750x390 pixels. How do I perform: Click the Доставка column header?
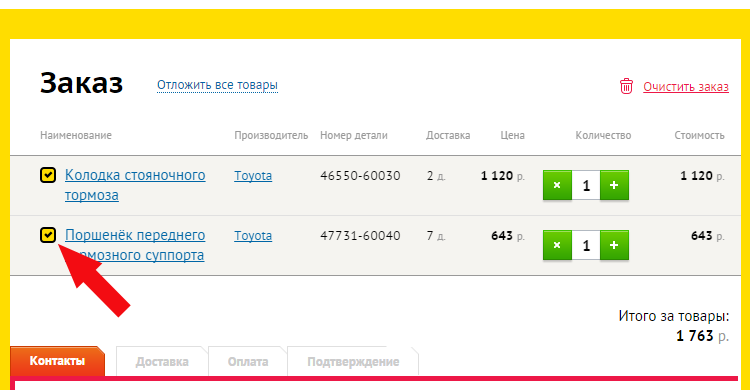pyautogui.click(x=448, y=135)
